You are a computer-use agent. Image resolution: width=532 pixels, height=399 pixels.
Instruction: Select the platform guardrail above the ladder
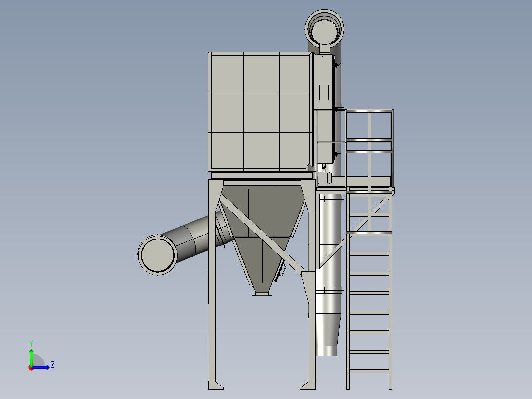click(x=369, y=148)
